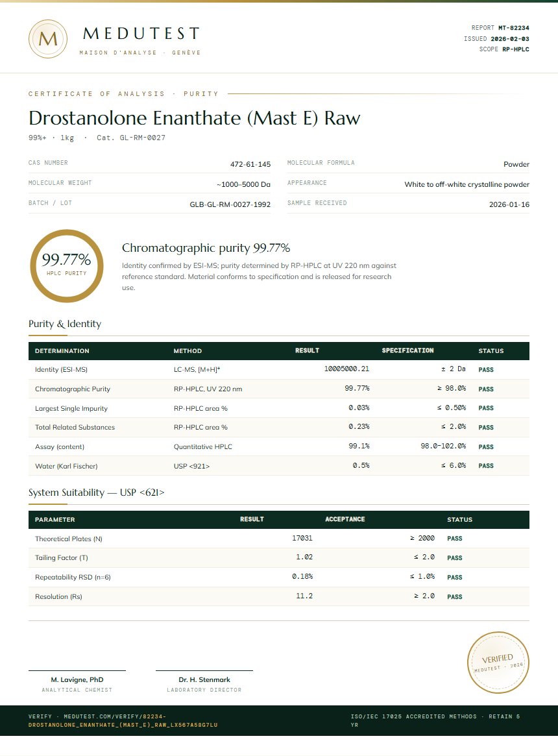Select the 0.23% related substances result
The height and width of the screenshot is (756, 558).
point(359,427)
